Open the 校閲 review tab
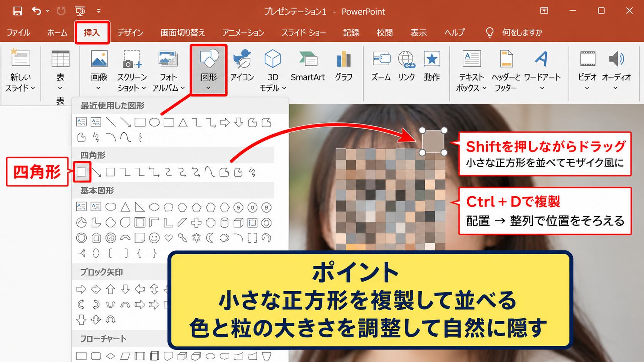Viewport: 644px width, 362px height. (384, 33)
